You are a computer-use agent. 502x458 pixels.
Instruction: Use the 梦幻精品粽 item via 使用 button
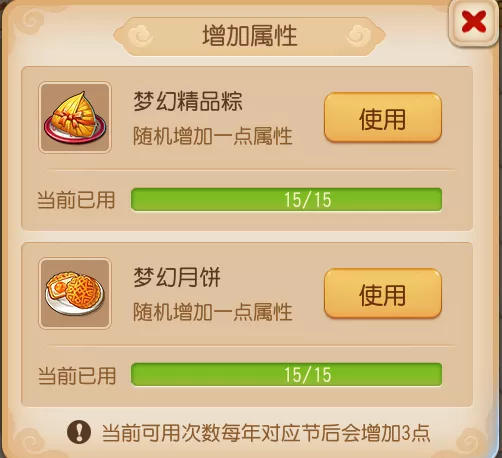click(x=383, y=117)
